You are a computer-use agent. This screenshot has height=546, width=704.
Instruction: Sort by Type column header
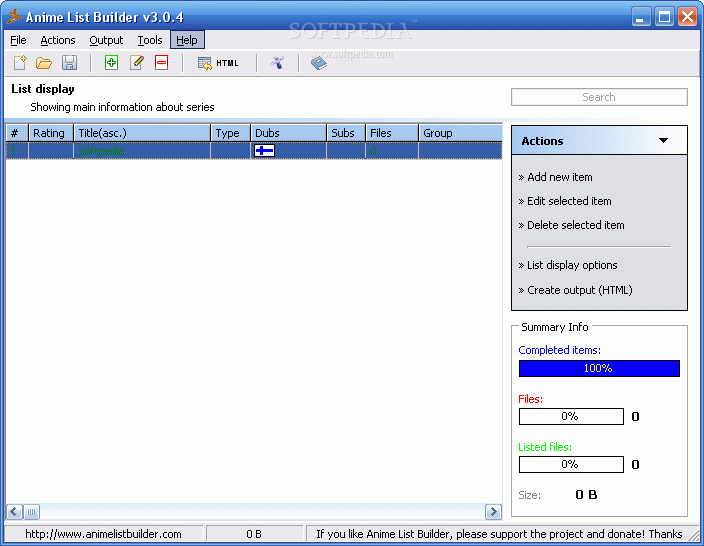(231, 133)
